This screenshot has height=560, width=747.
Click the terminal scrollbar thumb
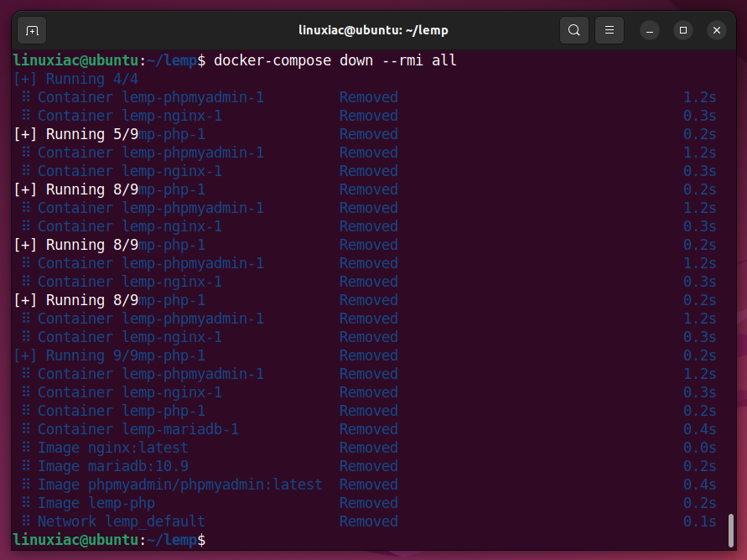[731, 531]
